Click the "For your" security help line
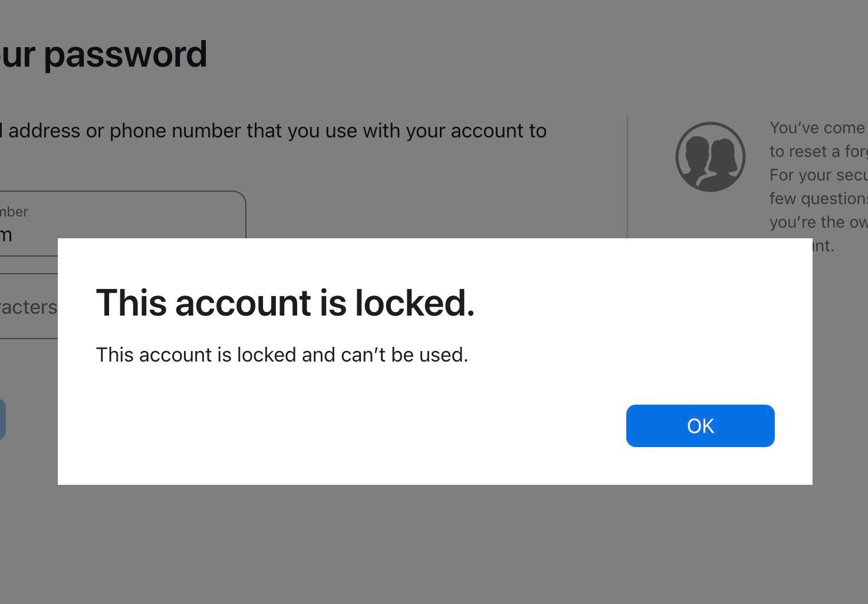Viewport: 868px width, 604px height. pos(818,175)
